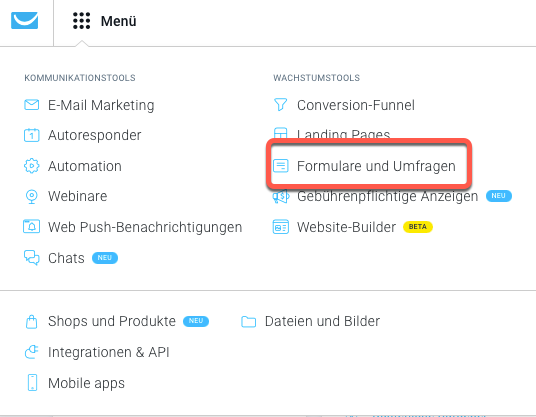This screenshot has height=417, width=536.
Task: Click the NEU badge next to Chats
Action: tap(105, 258)
